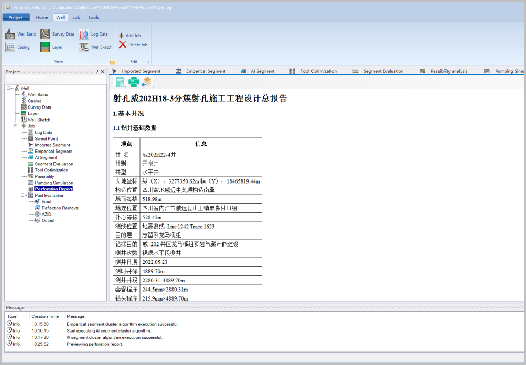Open Well Basic data from ribbon

(x=20, y=34)
